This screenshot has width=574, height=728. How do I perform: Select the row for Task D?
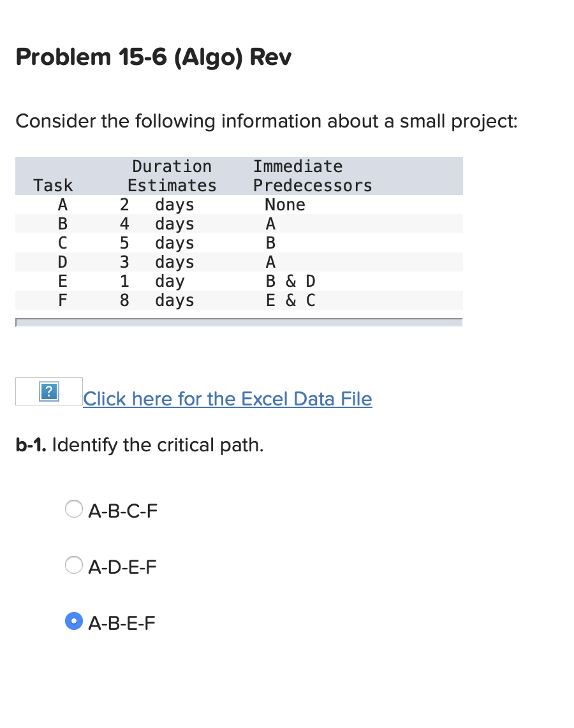(191, 262)
